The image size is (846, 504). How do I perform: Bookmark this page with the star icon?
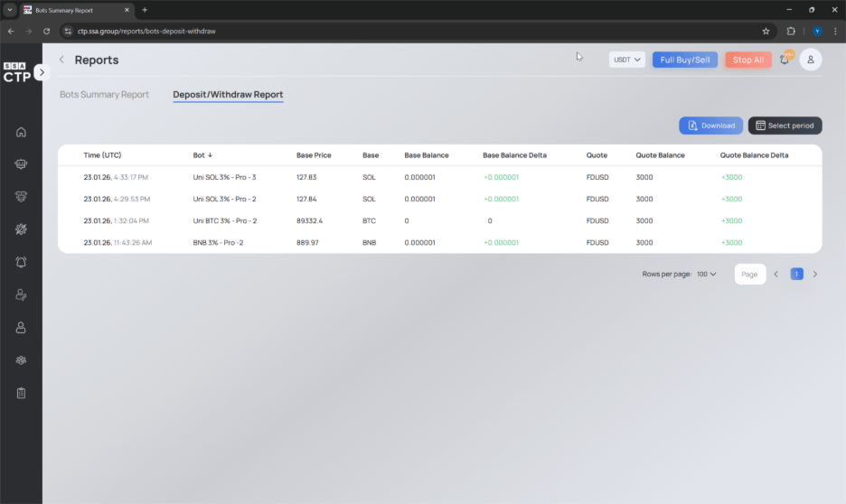coord(766,31)
